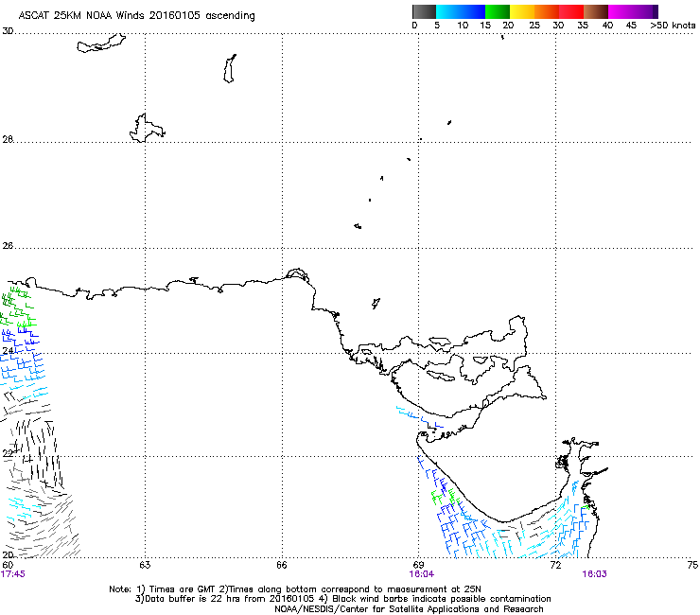Click the latitude label '28'
The width and height of the screenshot is (700, 615).
(x=8, y=139)
